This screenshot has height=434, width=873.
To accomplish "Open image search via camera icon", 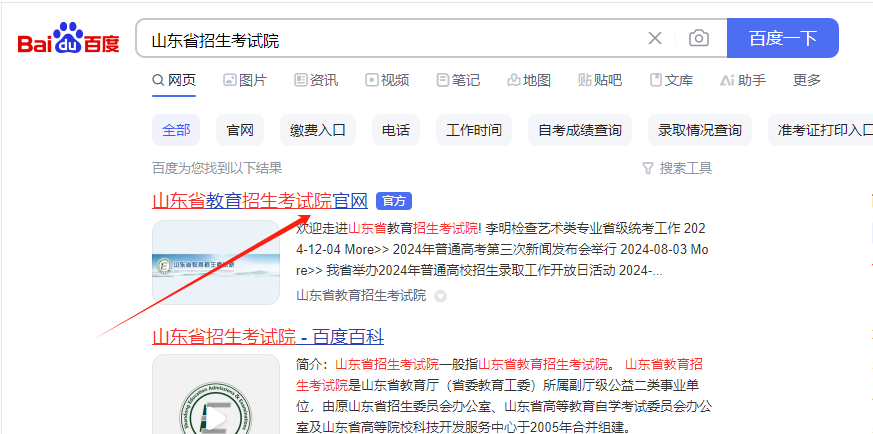I will tap(699, 38).
